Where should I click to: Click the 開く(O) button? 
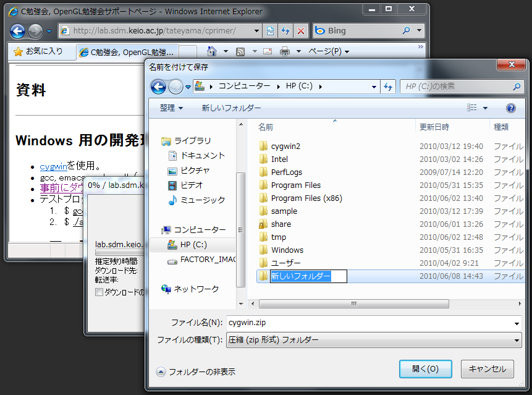[x=425, y=369]
